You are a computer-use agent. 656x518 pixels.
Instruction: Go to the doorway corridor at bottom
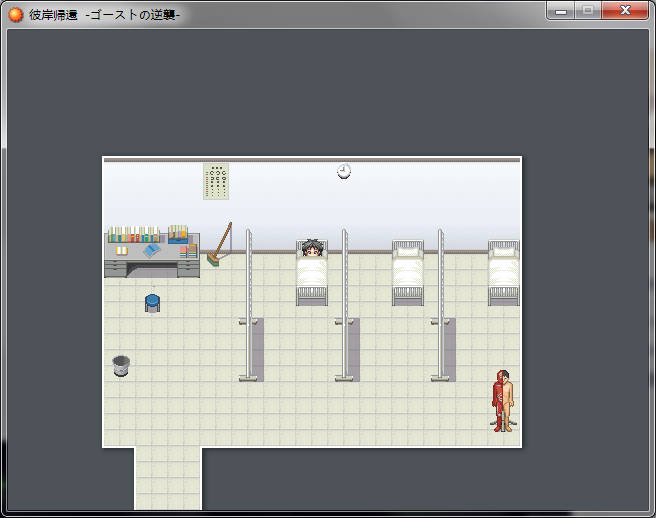tap(168, 478)
